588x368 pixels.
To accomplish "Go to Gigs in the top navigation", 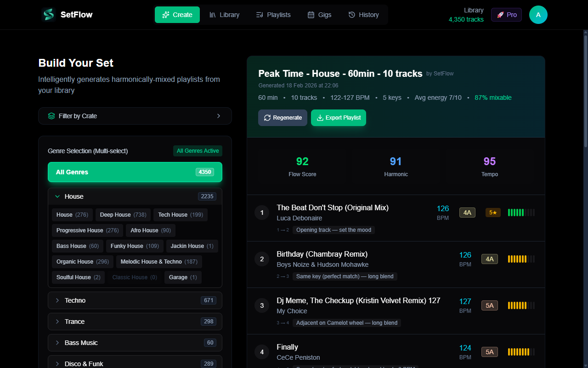I will coord(319,14).
